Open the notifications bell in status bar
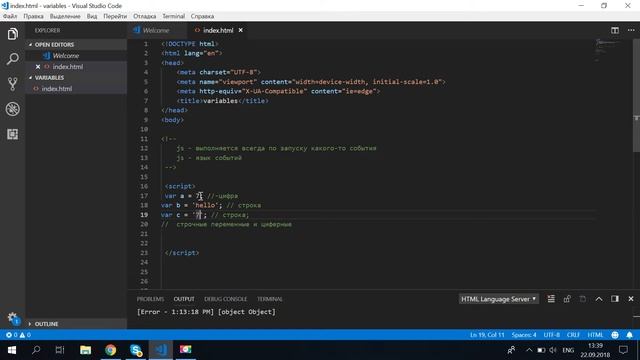Screen dimensions: 640x360 (629, 335)
